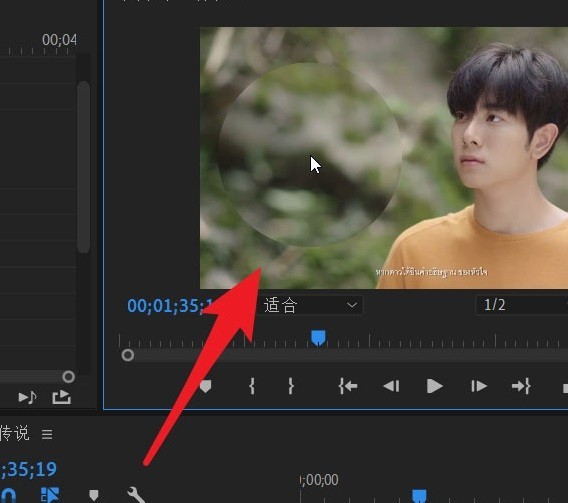Screen dimensions: 568x503
Task: Click the Mark In brace button
Action: tap(252, 386)
